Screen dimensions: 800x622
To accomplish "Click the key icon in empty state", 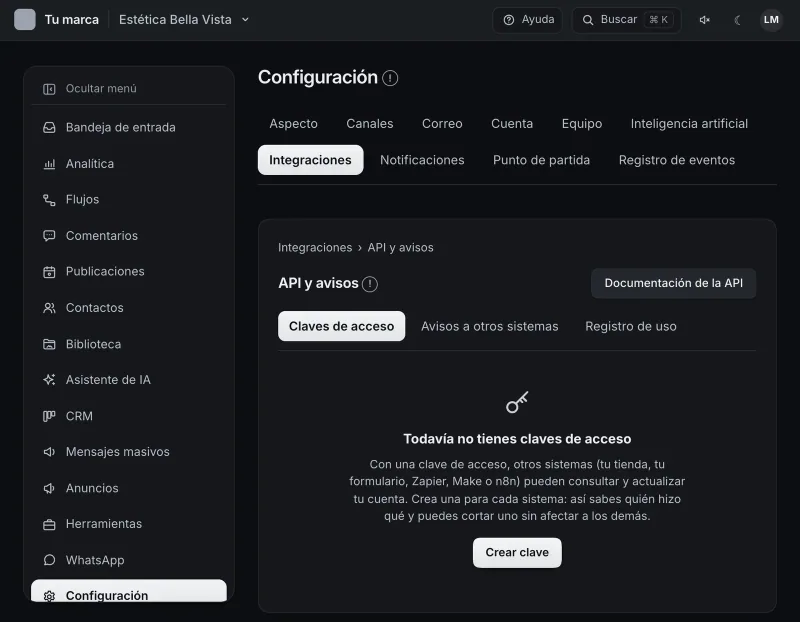I will point(517,402).
